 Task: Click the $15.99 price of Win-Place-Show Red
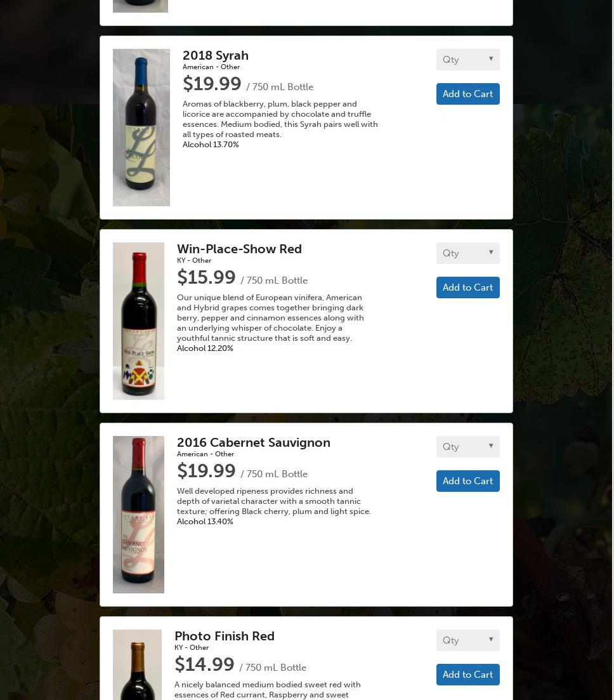point(206,278)
